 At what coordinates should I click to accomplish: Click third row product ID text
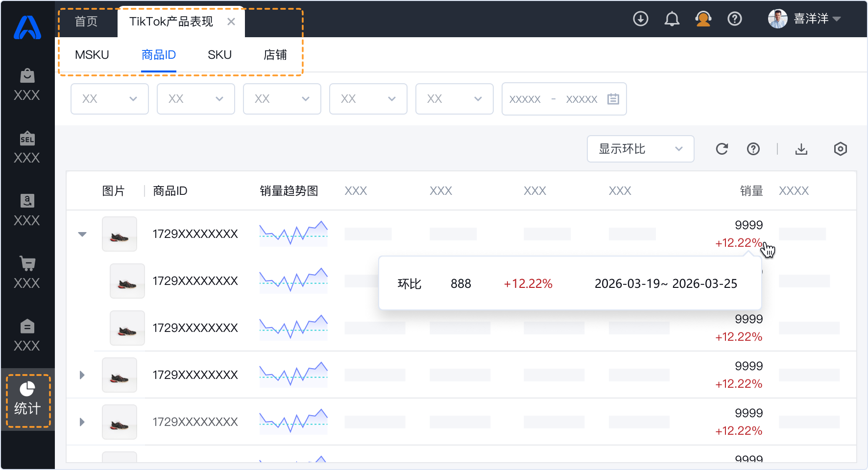point(195,328)
